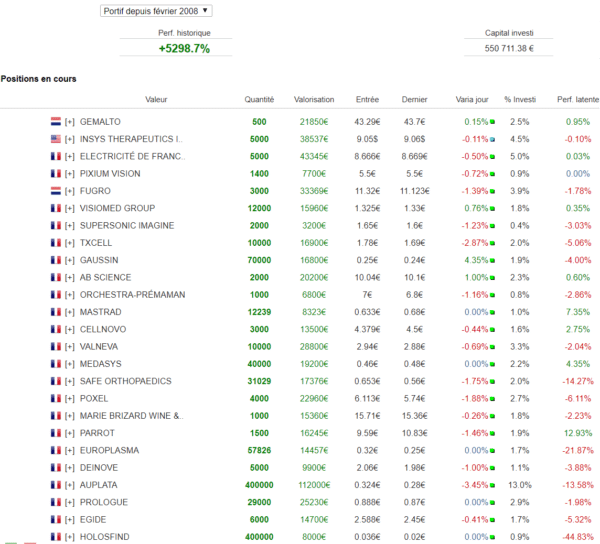The width and height of the screenshot is (600, 544).
Task: Expand the [+] next to VISIOMED GROUP
Action: click(x=70, y=208)
